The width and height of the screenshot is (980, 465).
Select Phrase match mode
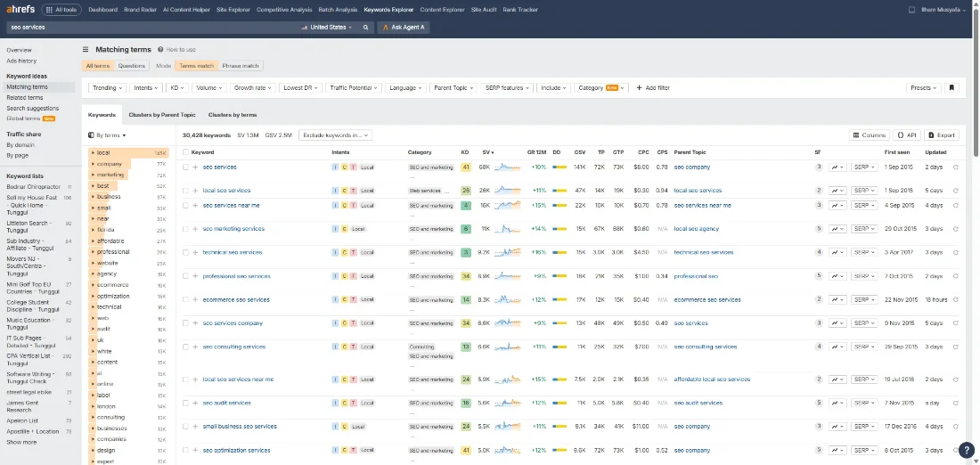click(x=241, y=66)
